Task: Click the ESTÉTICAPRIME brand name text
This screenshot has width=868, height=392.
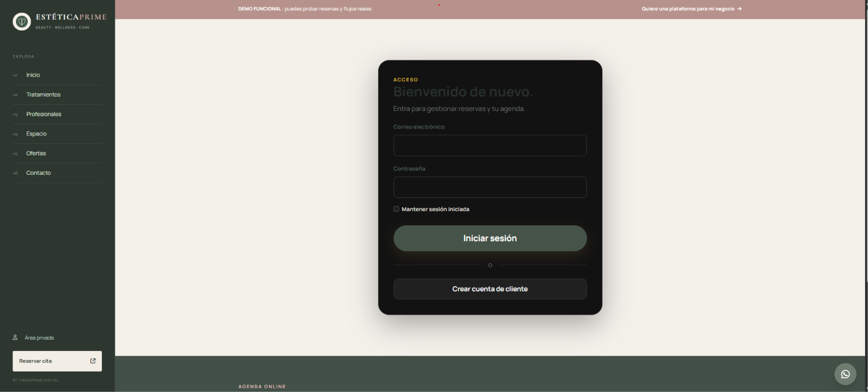Action: tap(71, 17)
